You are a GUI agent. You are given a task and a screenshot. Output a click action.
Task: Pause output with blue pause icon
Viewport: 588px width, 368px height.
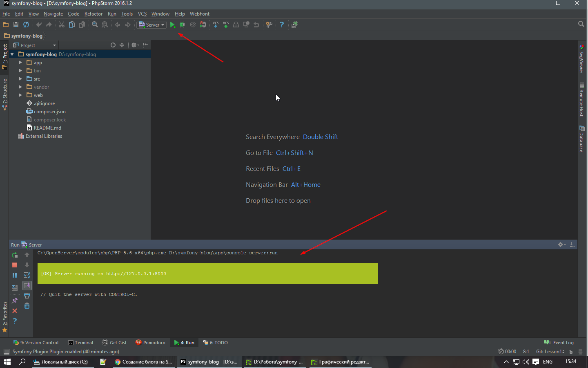(15, 275)
